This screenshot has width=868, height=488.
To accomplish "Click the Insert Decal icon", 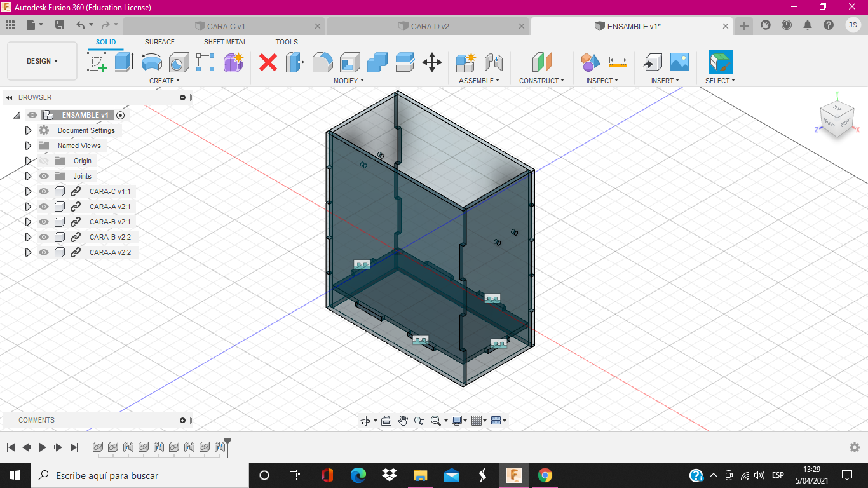I will (679, 62).
